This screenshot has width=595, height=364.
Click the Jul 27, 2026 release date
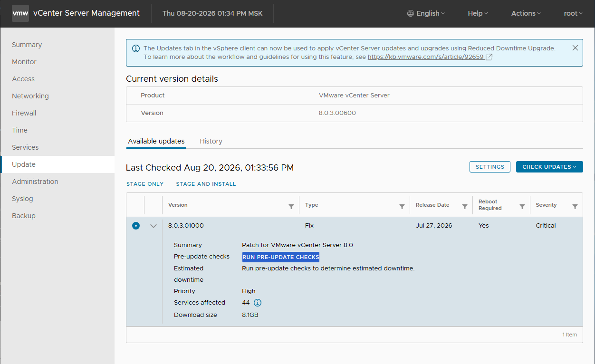pyautogui.click(x=434, y=226)
